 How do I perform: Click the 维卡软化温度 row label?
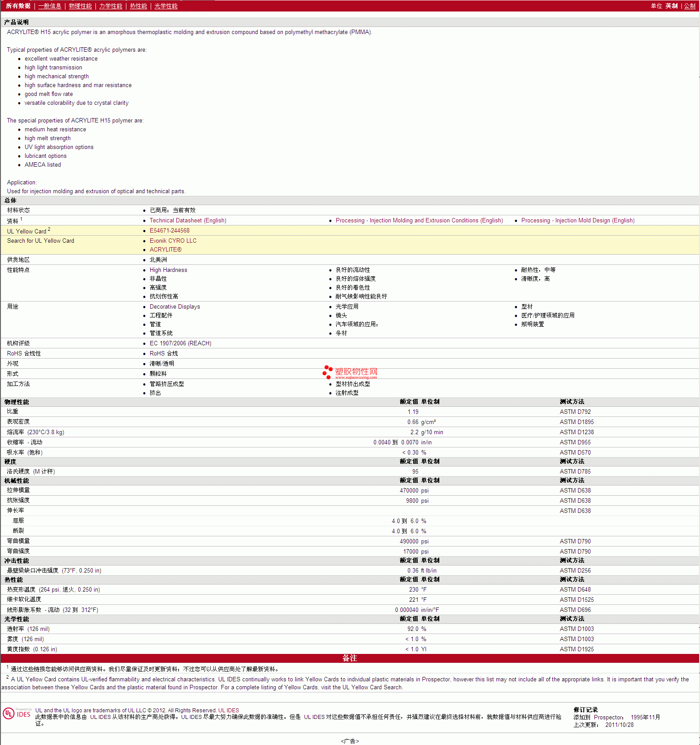coord(24,600)
